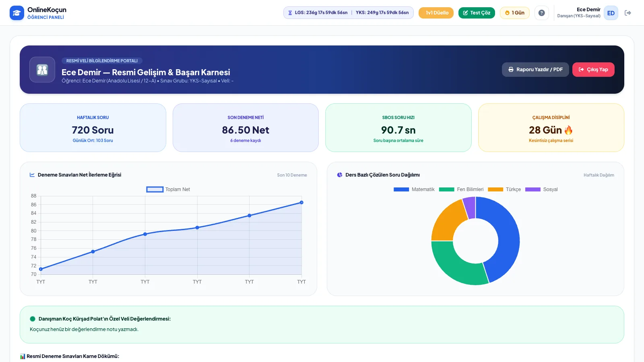Print report with Raporu Yazdır / PDF
Screen dimensions: 644x362
[x=535, y=70]
